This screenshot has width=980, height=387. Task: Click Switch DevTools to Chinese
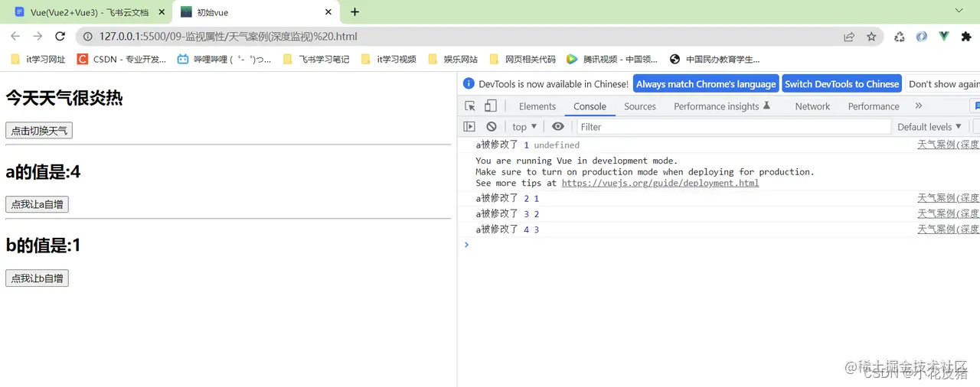click(841, 84)
